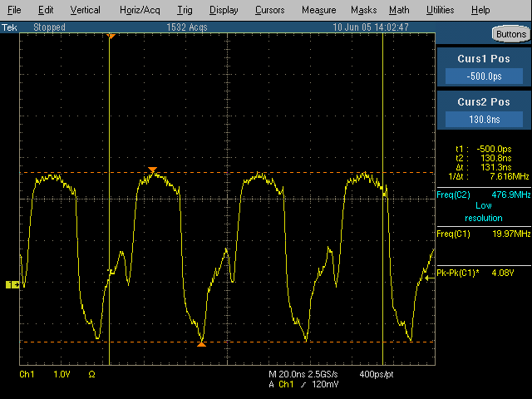Select the Curs2 Pos value field

(x=484, y=120)
